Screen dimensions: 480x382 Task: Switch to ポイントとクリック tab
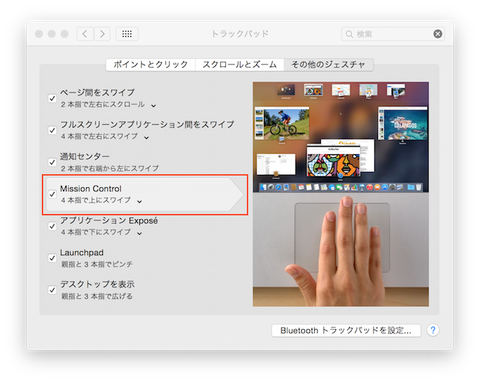(151, 64)
